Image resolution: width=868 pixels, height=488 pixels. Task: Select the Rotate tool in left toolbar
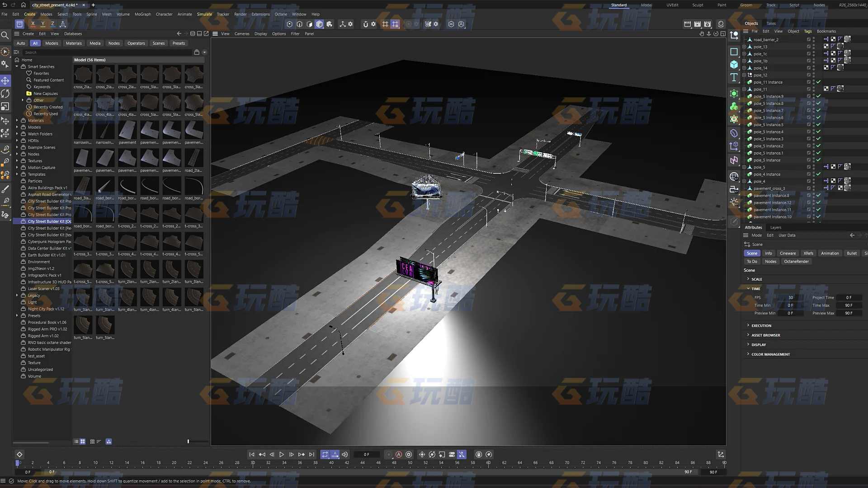coord(5,94)
